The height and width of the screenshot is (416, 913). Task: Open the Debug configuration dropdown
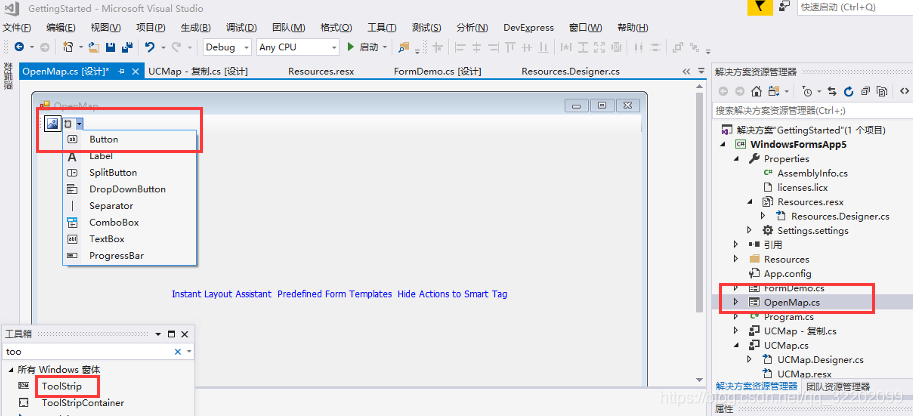pos(246,48)
